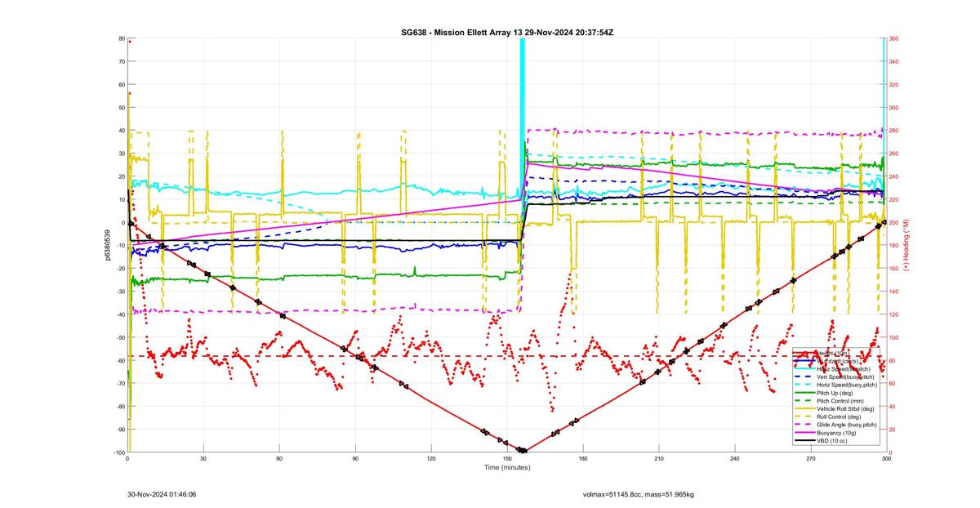Click the solid magenta line sample beside 'Buoyancy (10g)'

[804, 433]
